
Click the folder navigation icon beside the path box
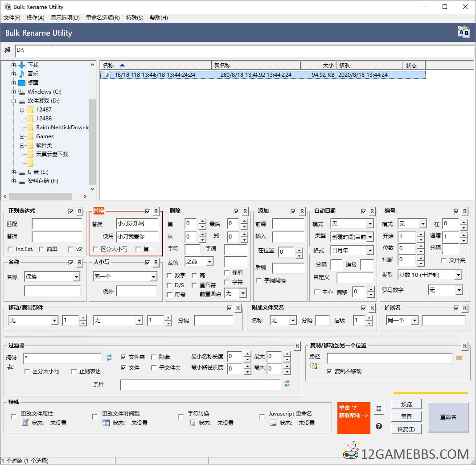click(x=7, y=50)
